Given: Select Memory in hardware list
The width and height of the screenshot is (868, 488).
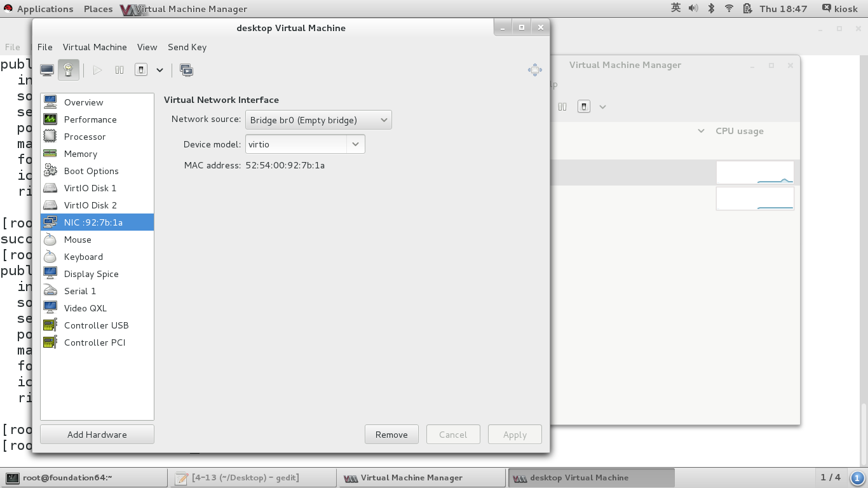Looking at the screenshot, I should [97, 154].
